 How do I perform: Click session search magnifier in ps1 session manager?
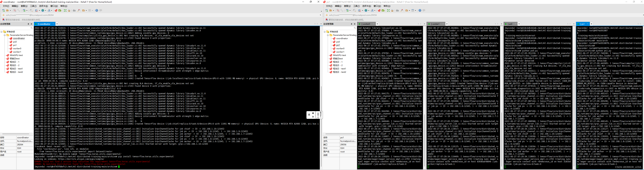pos(355,28)
